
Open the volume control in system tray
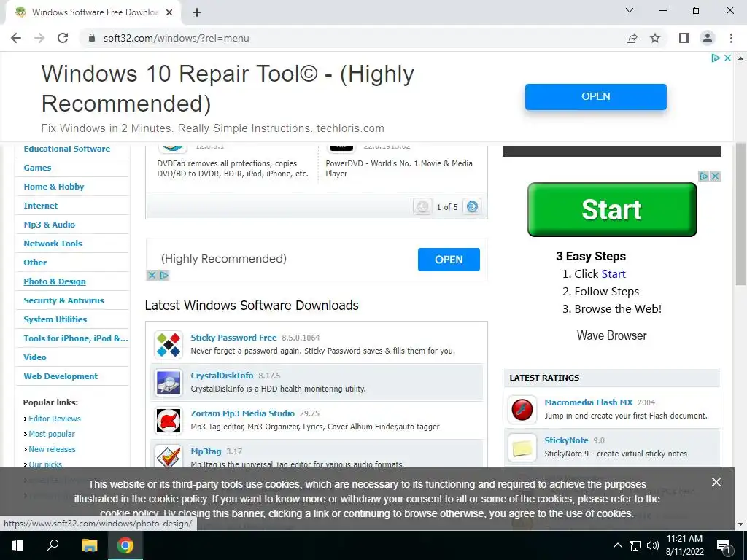pos(653,545)
